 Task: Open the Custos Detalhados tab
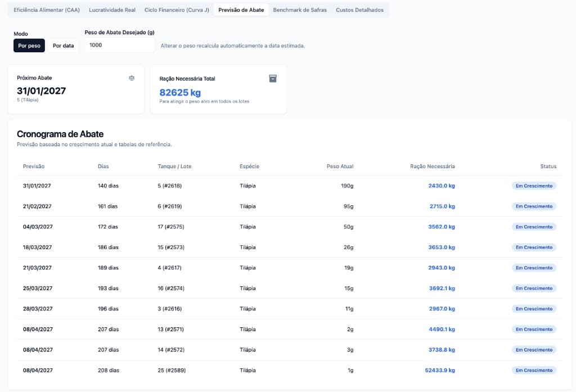(x=359, y=10)
